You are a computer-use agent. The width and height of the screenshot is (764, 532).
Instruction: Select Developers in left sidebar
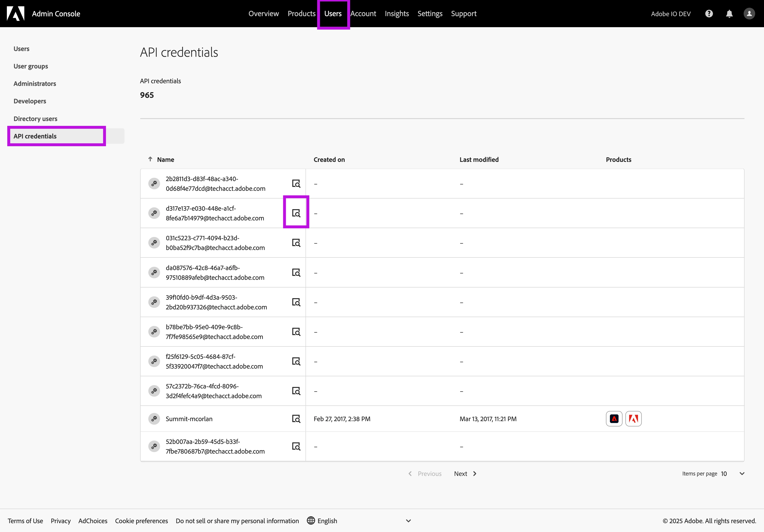(30, 101)
